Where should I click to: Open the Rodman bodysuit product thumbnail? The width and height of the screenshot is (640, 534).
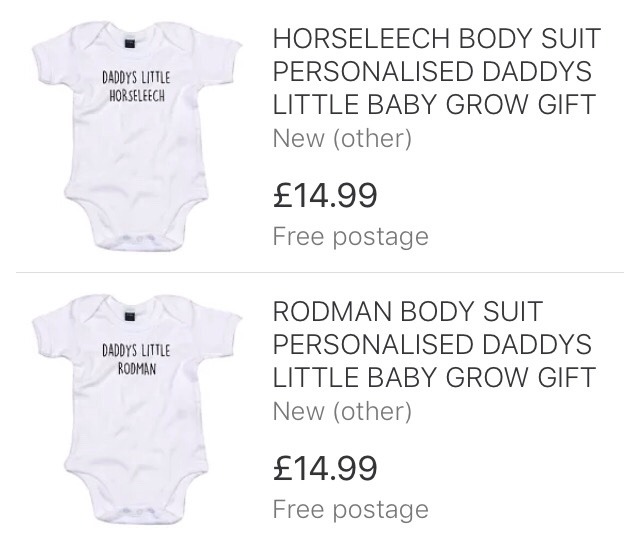click(136, 405)
